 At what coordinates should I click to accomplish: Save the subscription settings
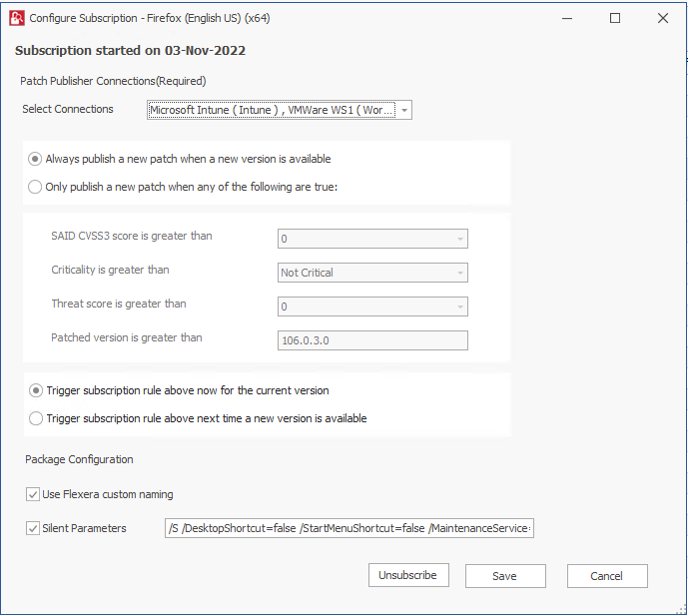coord(505,576)
